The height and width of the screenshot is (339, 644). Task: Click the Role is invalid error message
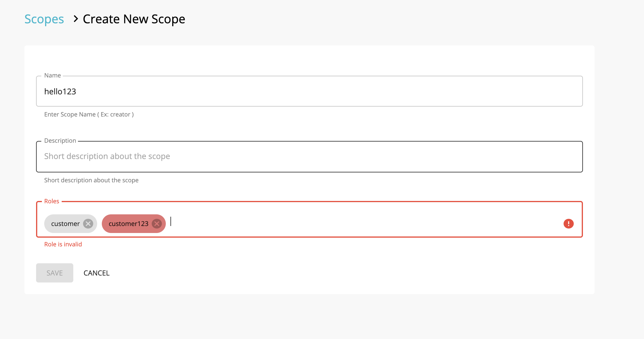click(63, 244)
